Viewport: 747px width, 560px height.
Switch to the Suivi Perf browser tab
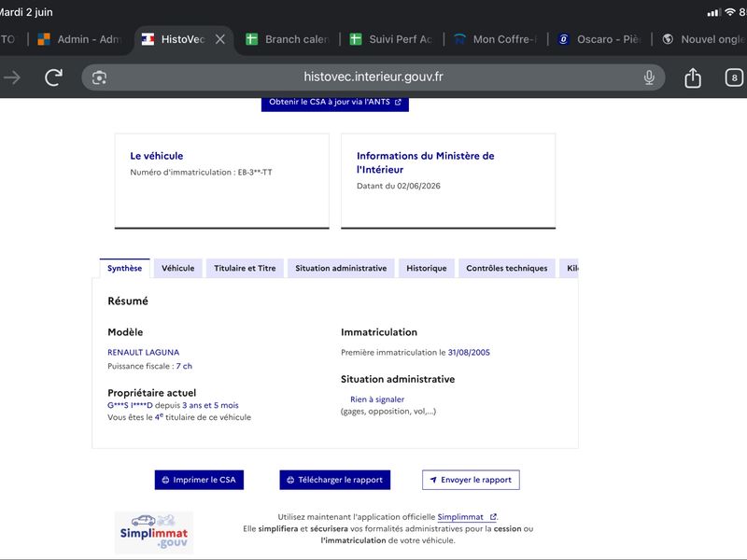pyautogui.click(x=391, y=39)
